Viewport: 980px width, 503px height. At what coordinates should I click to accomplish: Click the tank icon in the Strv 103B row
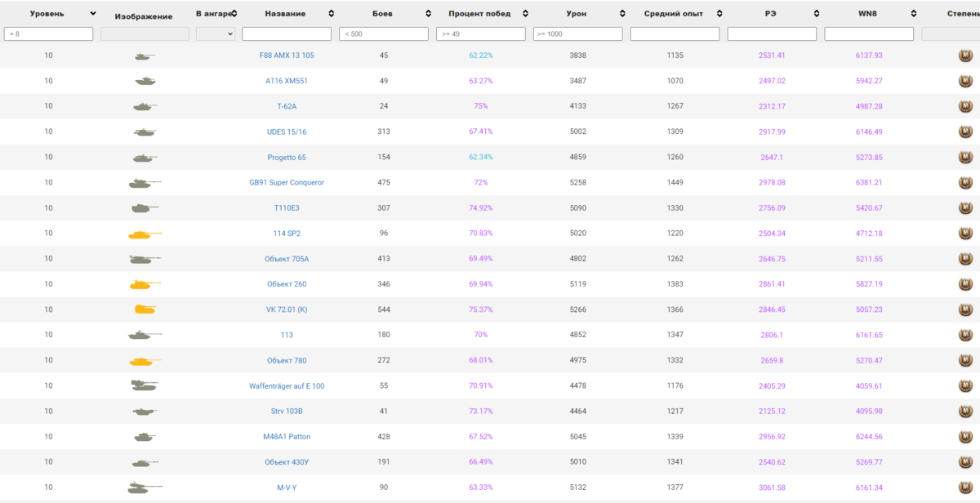pos(145,412)
